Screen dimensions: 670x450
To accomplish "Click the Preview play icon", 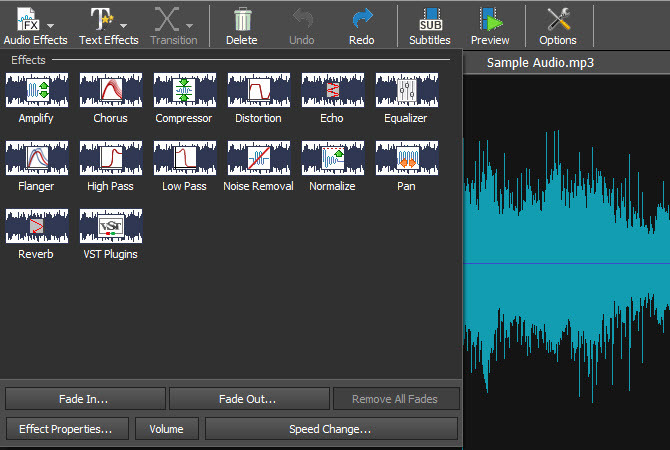I will tap(491, 20).
